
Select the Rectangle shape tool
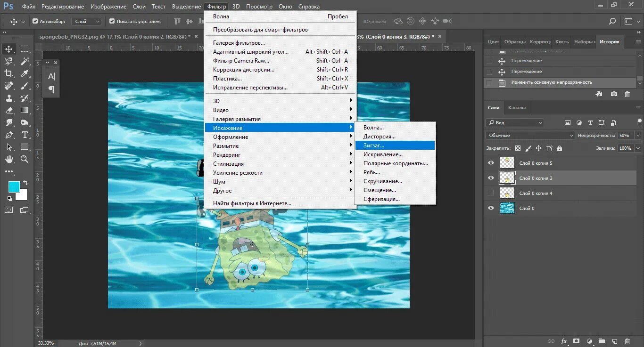(x=25, y=147)
